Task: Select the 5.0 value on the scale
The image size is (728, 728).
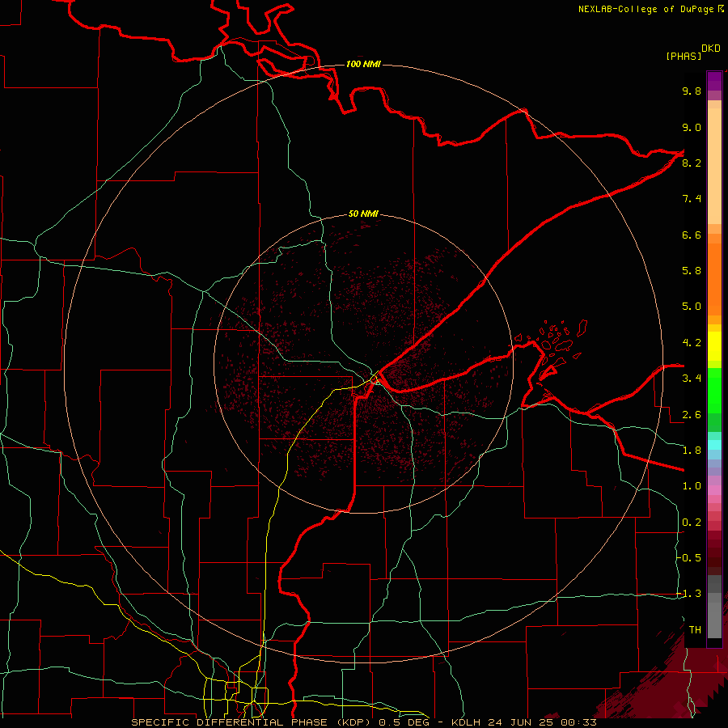Action: (692, 307)
